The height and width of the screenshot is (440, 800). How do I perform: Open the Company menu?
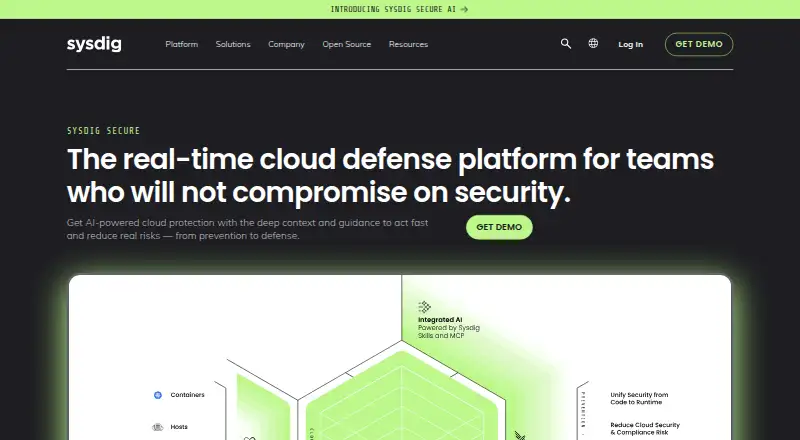coord(286,44)
